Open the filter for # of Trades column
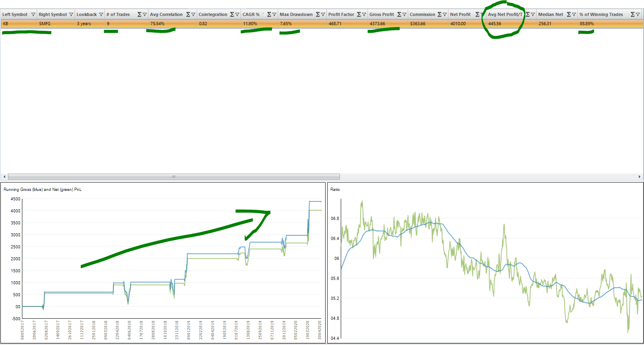 point(144,14)
